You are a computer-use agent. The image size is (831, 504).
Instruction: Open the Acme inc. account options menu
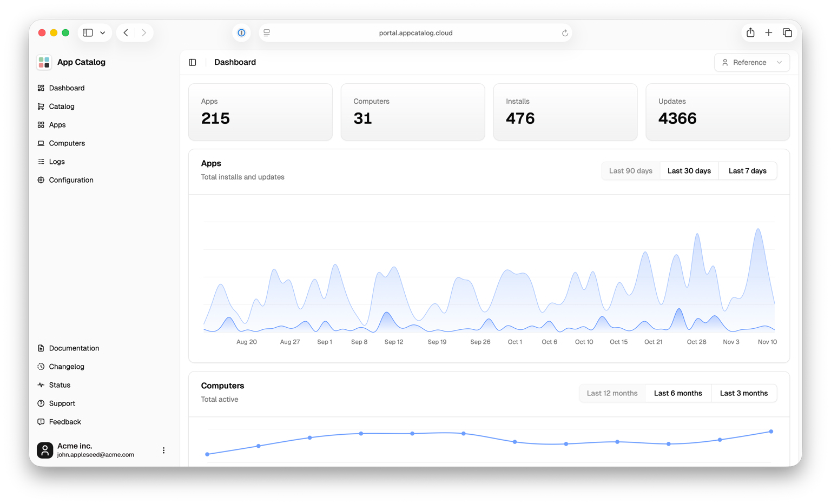pyautogui.click(x=163, y=450)
